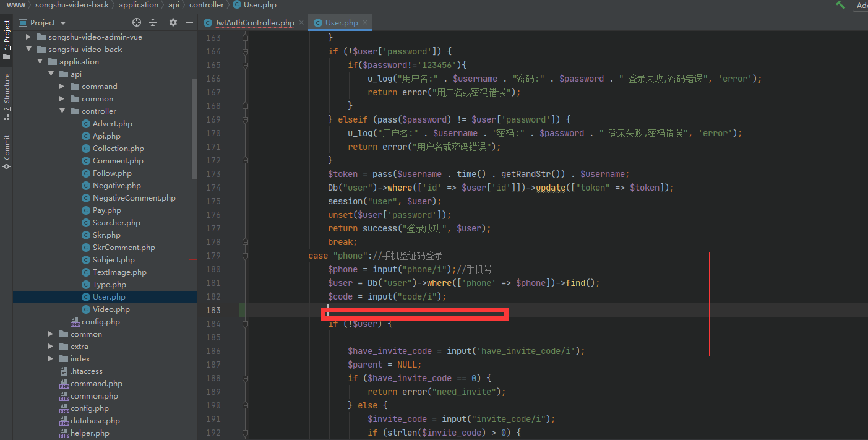Click the green Build hammer icon
Screen dimensions: 868x440
tap(840, 5)
